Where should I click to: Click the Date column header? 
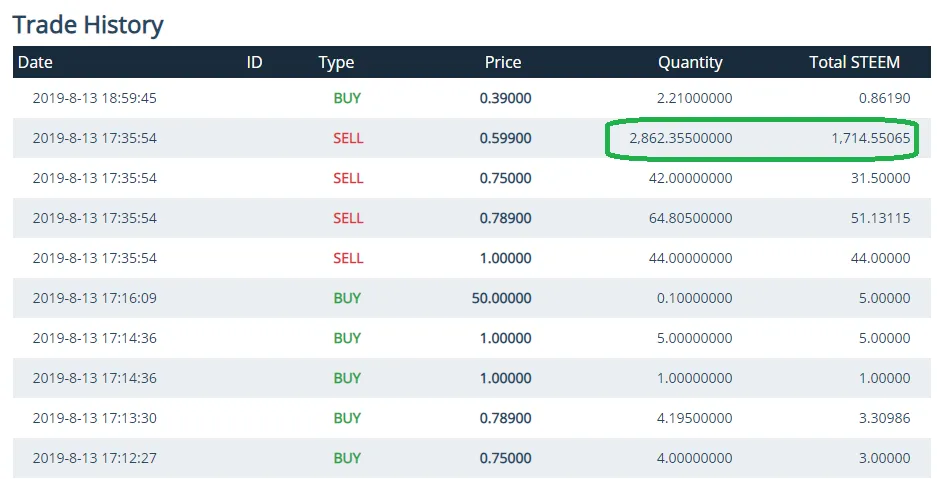(35, 62)
